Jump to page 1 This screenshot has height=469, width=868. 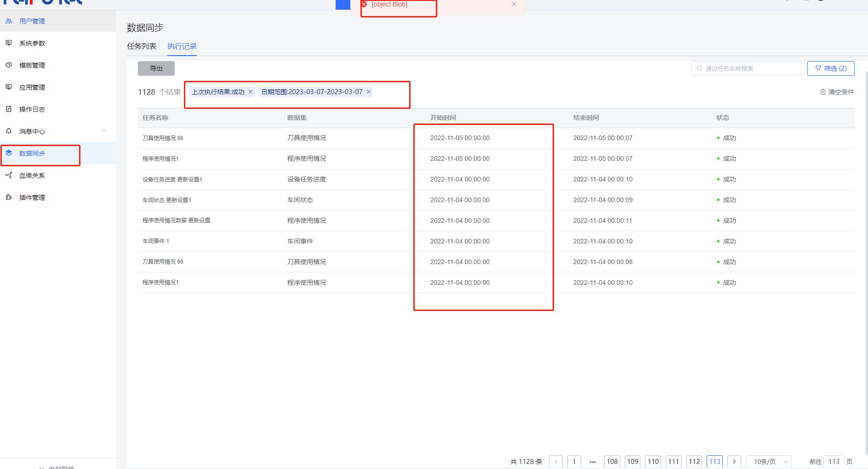574,462
